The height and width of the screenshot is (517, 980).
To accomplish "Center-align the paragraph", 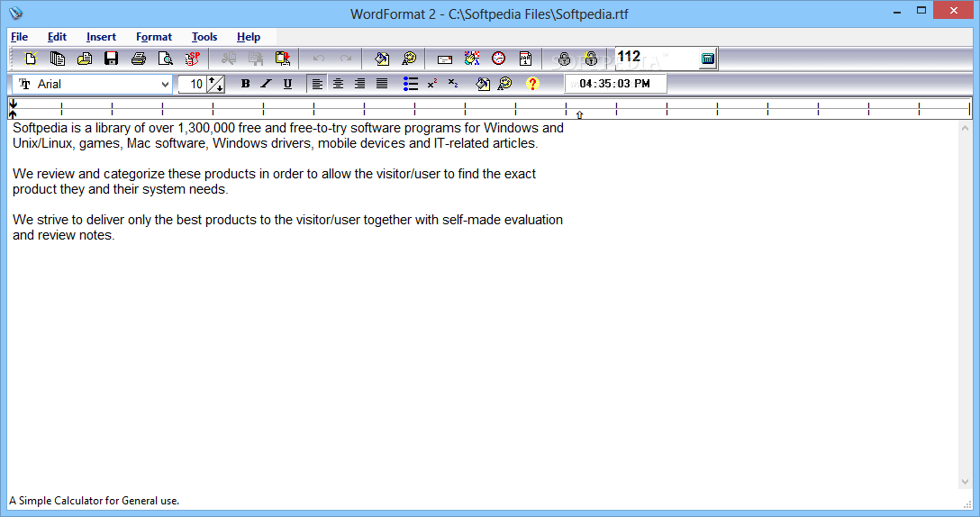I will click(338, 84).
